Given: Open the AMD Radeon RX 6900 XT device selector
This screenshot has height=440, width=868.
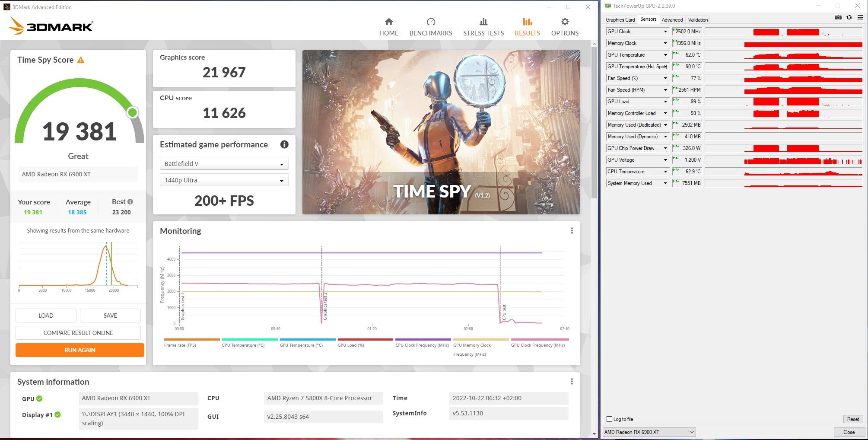Looking at the screenshot, I should pyautogui.click(x=649, y=432).
